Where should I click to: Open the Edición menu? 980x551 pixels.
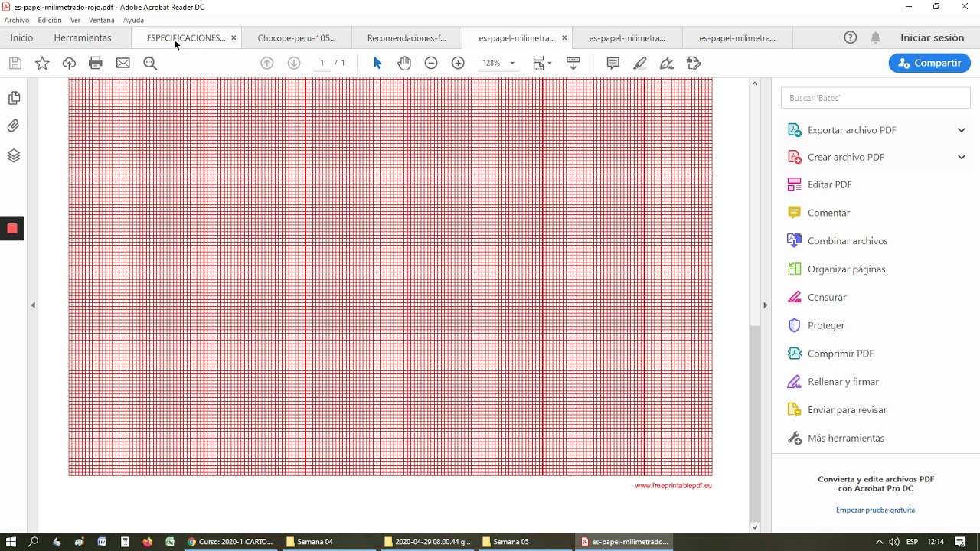pyautogui.click(x=50, y=20)
